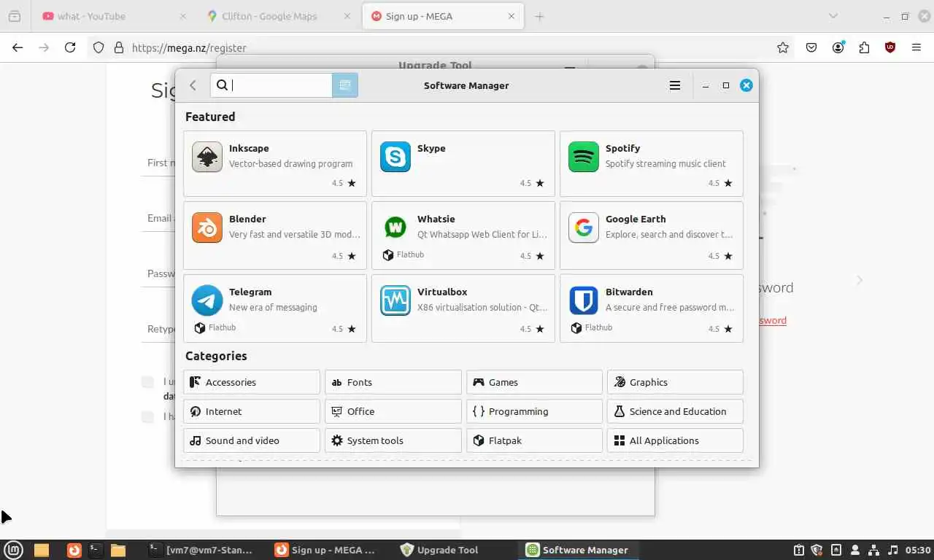Open the Software Manager hamburger menu
Screen dimensions: 934x560
[675, 85]
